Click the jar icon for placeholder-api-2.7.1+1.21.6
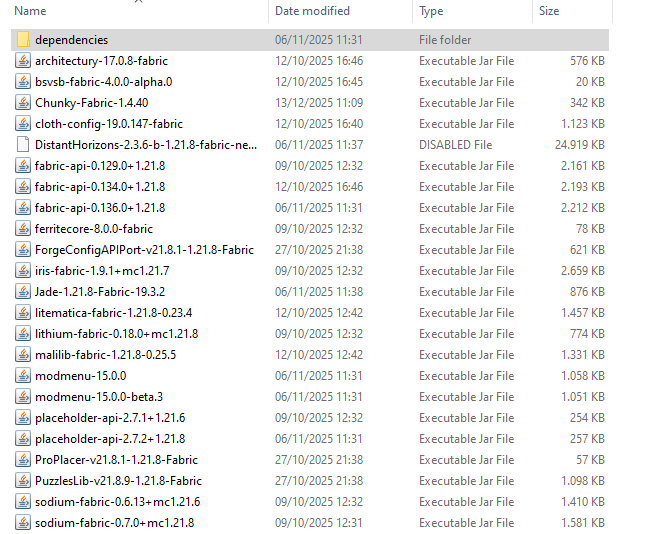The width and height of the screenshot is (657, 534). pos(23,417)
